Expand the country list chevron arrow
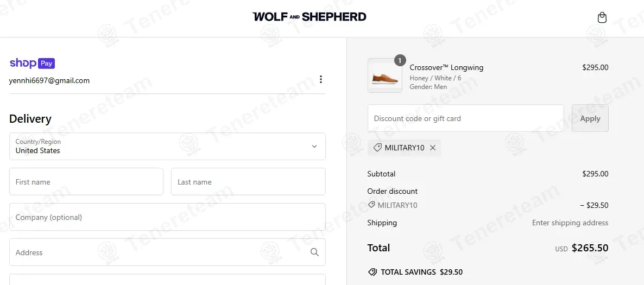Viewport: 644px width, 285px height. tap(314, 147)
